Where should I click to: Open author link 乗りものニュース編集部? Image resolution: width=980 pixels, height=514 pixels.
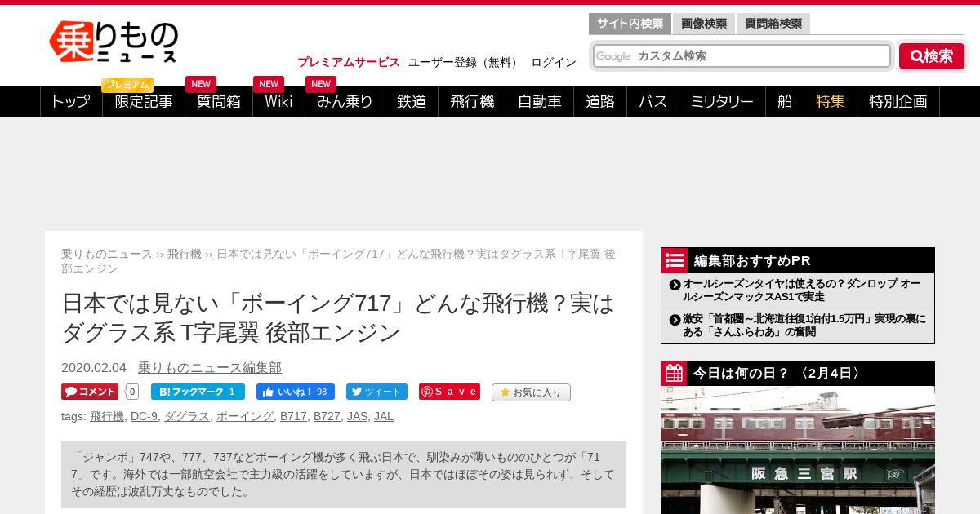[210, 368]
